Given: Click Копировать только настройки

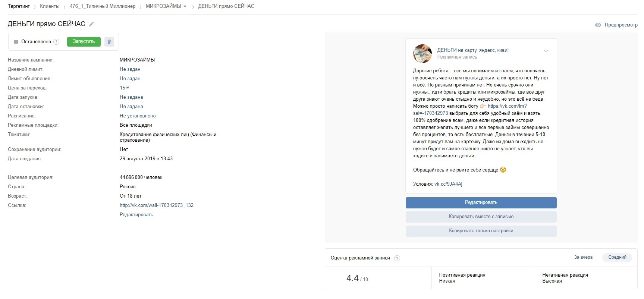Looking at the screenshot, I should pos(481,231).
